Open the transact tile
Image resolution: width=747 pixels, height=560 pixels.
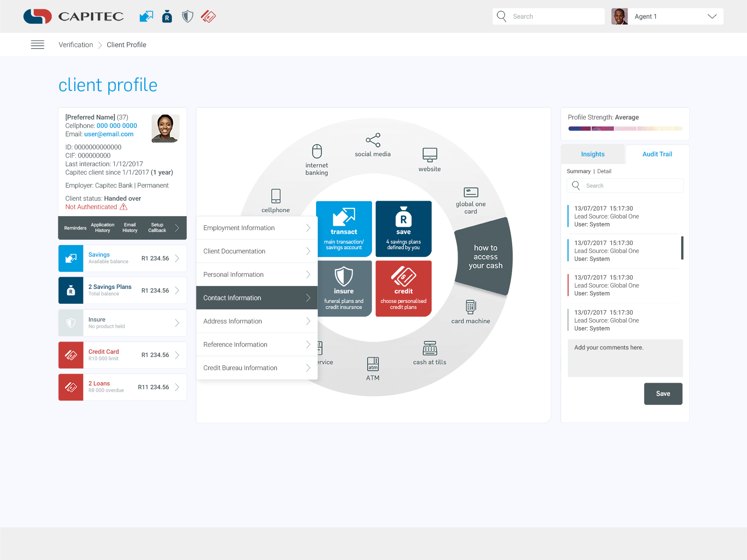(344, 229)
